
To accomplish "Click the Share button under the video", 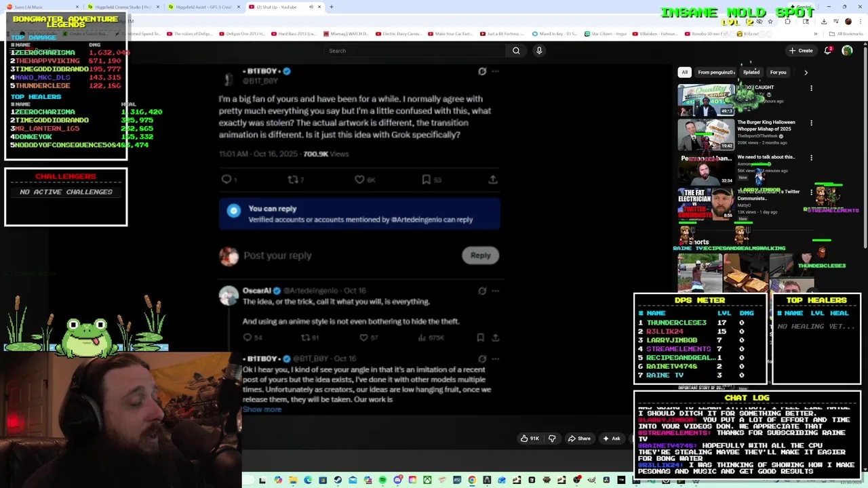I will [x=578, y=439].
